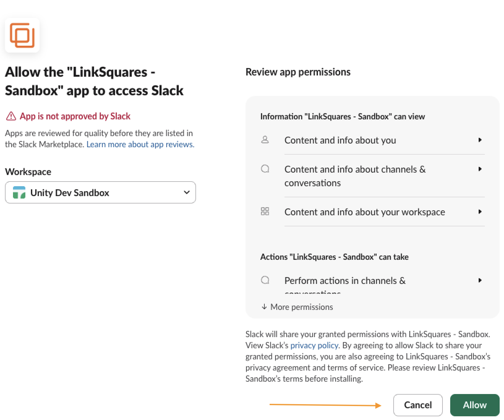Click the down arrow icon beside More permissions
This screenshot has height=420, width=504.
click(x=264, y=307)
